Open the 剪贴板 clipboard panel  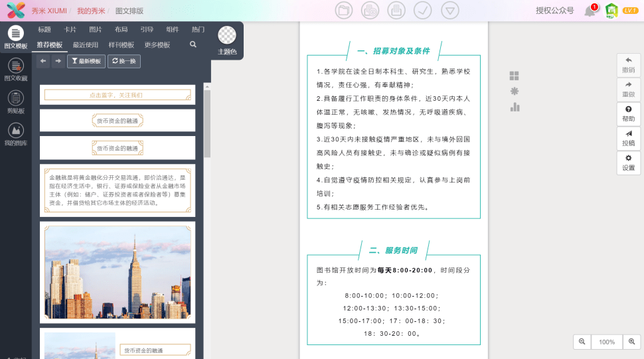click(16, 102)
